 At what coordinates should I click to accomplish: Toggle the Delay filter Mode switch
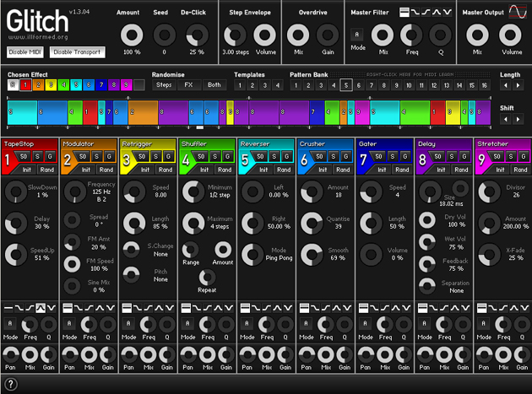(x=425, y=323)
